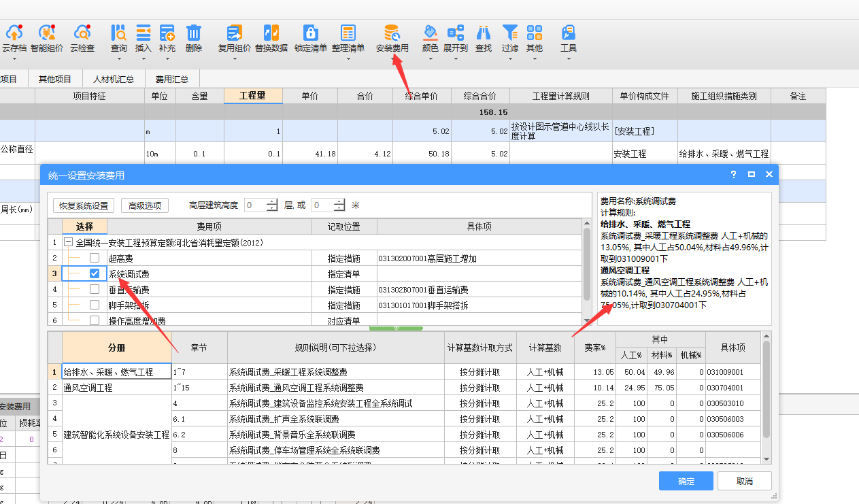Check the 超高费 checkbox
Image resolution: width=859 pixels, height=504 pixels.
point(95,258)
